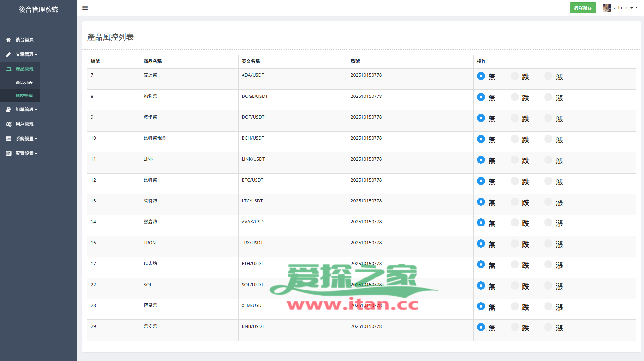Click the hamburger menu toggle icon
The width and height of the screenshot is (644, 361).
[85, 8]
